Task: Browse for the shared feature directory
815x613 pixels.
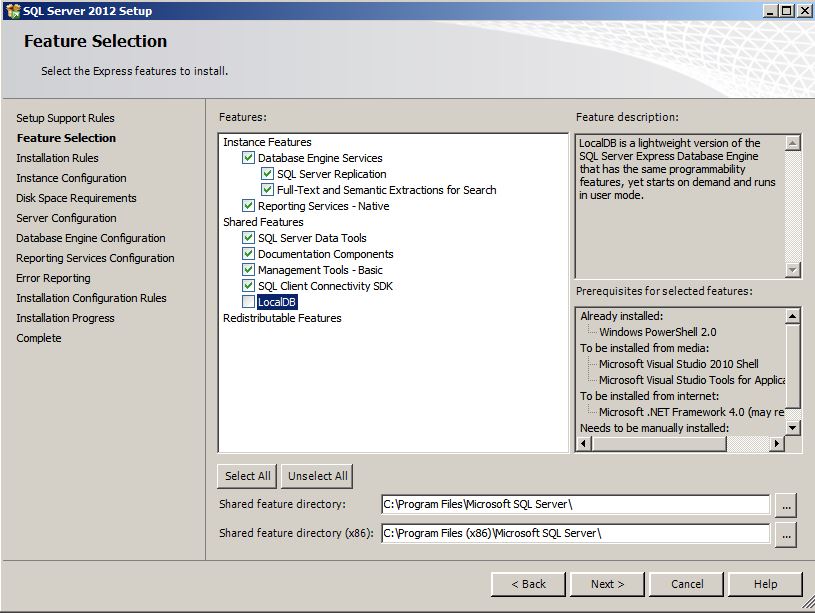Action: coord(786,504)
